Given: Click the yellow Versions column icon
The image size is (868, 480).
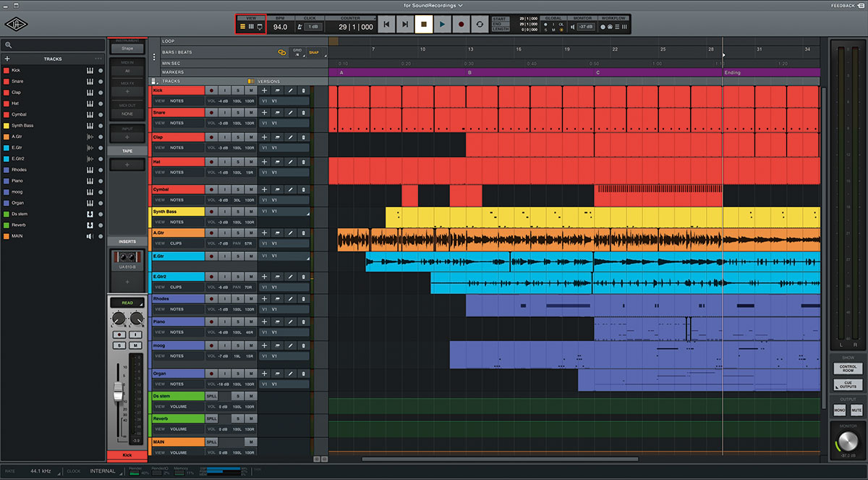Looking at the screenshot, I should click(250, 81).
